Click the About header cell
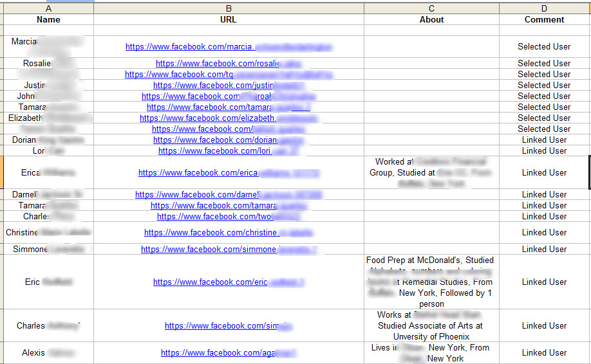The width and height of the screenshot is (591, 364). 431,19
